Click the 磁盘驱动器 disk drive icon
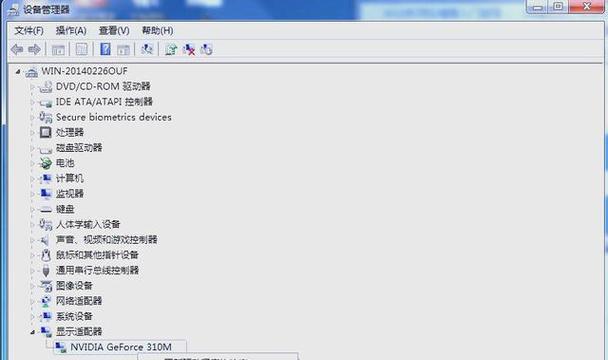The width and height of the screenshot is (608, 360). pyautogui.click(x=46, y=149)
